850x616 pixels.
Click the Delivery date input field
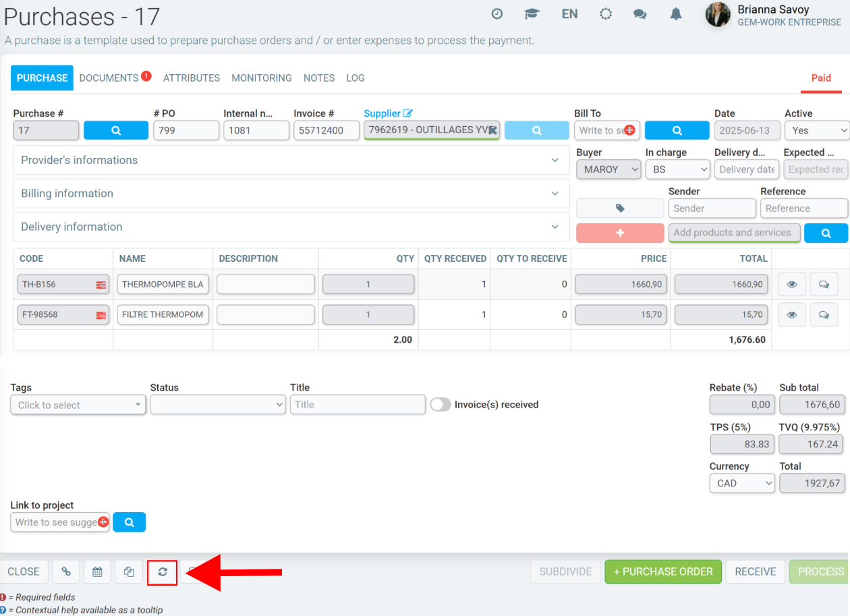(747, 169)
